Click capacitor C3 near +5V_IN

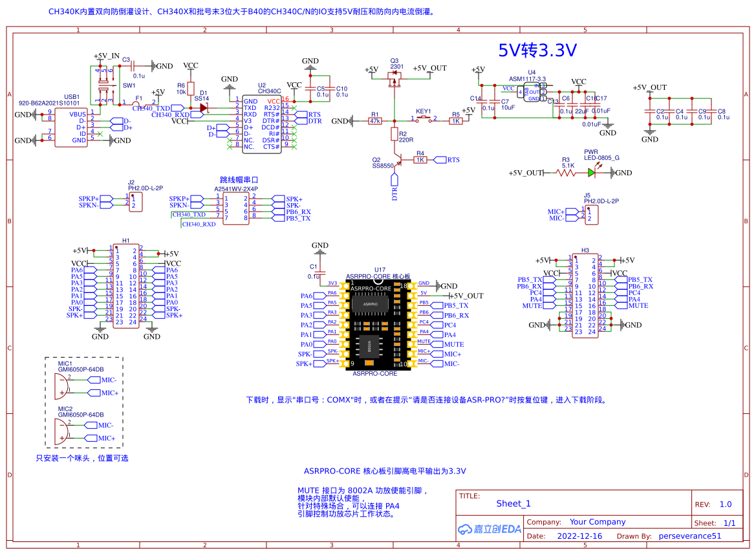coord(134,66)
